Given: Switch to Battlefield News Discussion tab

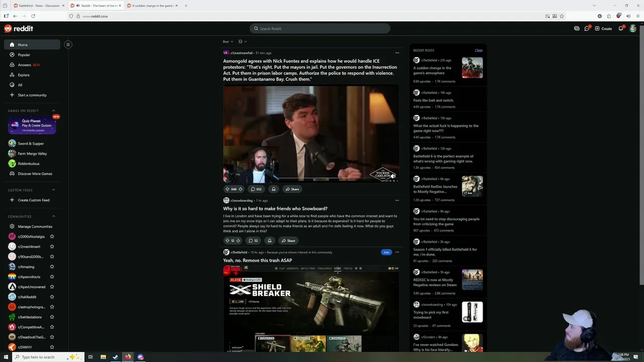Looking at the screenshot, I should pyautogui.click(x=39, y=6).
